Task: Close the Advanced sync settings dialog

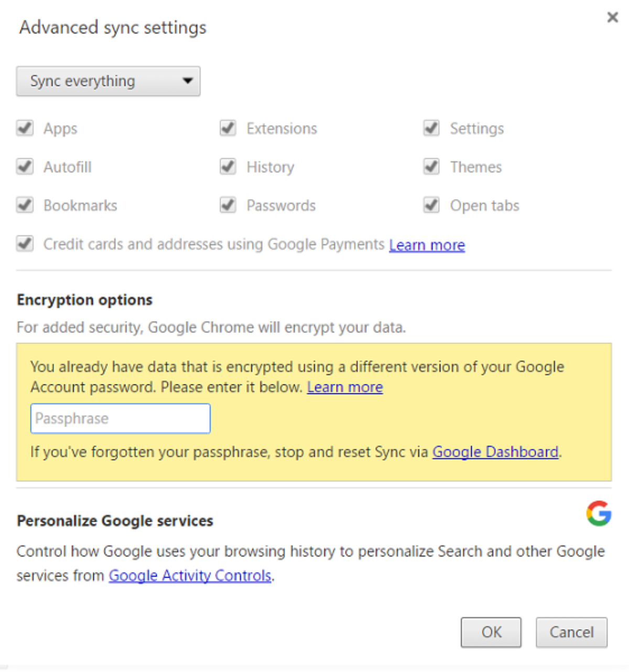Action: (612, 17)
